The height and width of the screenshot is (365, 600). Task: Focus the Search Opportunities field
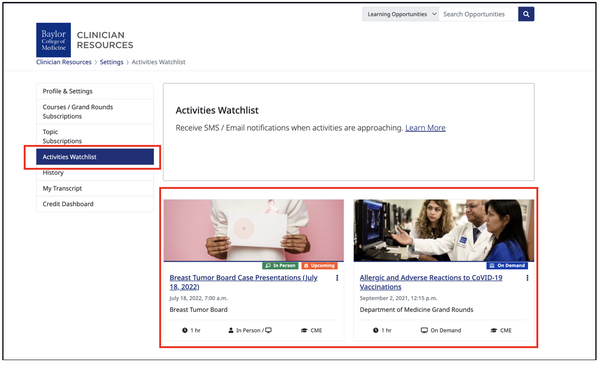(478, 14)
